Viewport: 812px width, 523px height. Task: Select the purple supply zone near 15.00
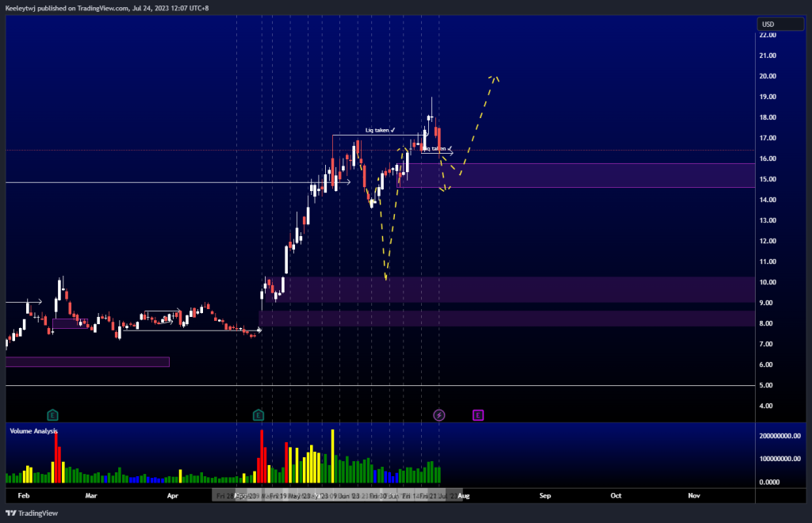595,176
